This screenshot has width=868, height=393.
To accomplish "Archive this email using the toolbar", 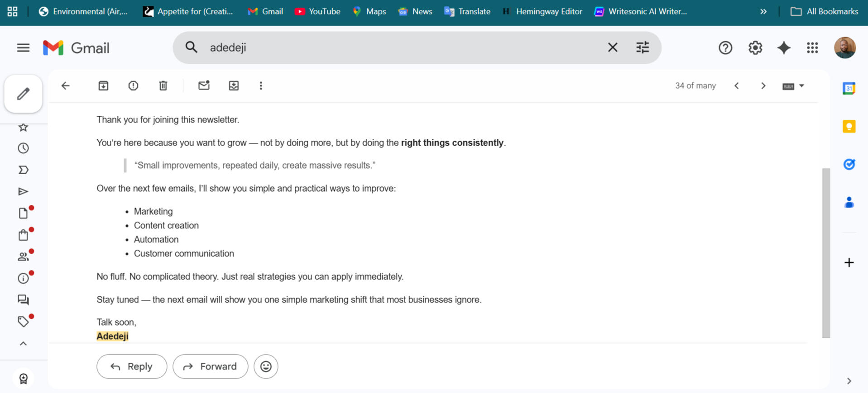I will click(103, 85).
